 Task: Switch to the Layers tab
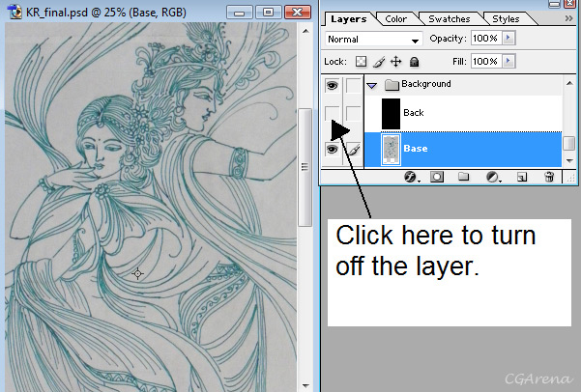[348, 19]
